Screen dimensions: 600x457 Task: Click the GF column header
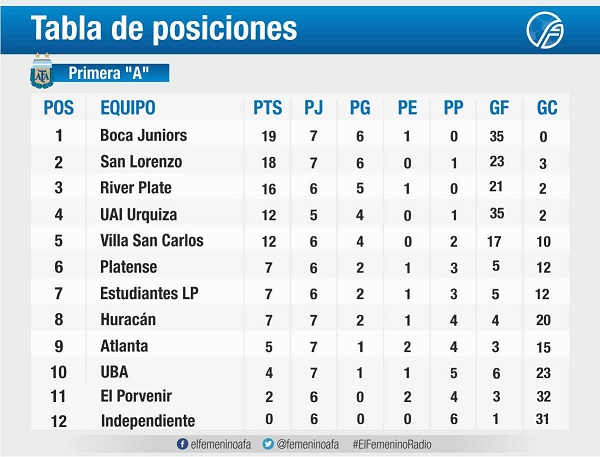pos(499,107)
